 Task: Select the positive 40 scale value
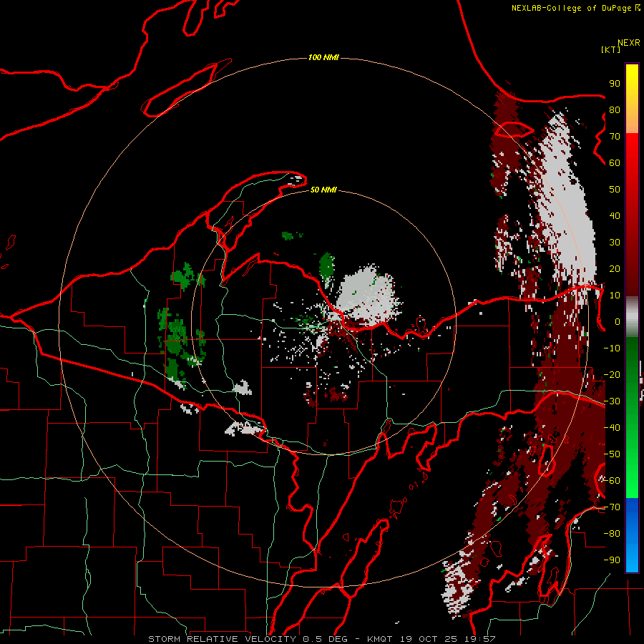(615, 215)
